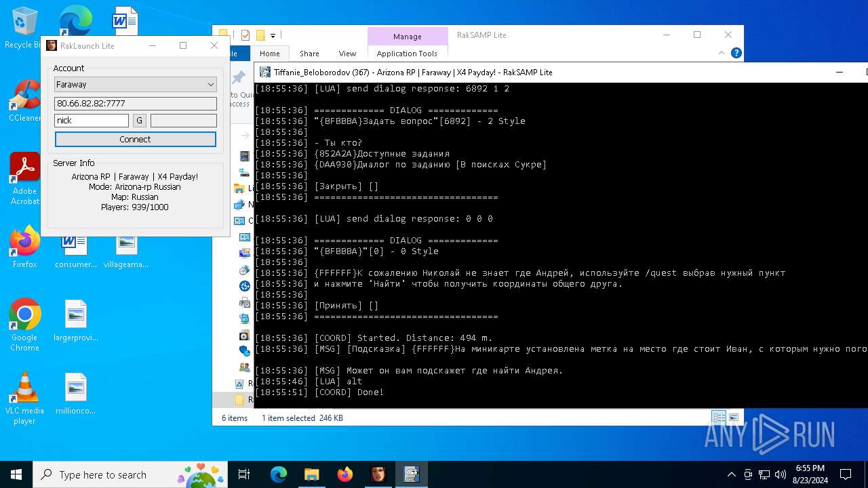The width and height of the screenshot is (868, 488).
Task: Open the Application Tools ribbon tab
Action: click(407, 54)
